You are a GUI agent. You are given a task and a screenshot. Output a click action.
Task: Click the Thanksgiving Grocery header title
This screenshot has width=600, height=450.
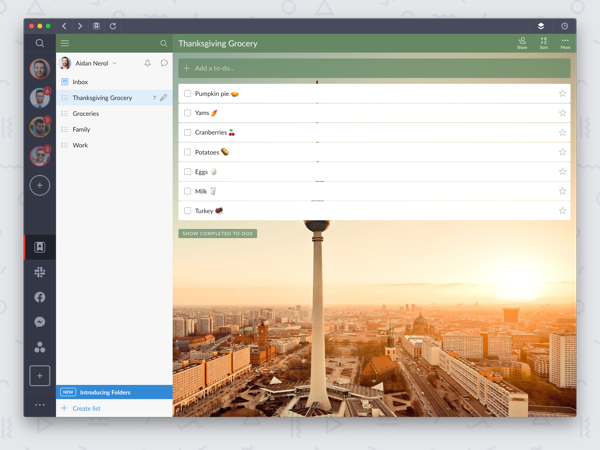(x=218, y=44)
